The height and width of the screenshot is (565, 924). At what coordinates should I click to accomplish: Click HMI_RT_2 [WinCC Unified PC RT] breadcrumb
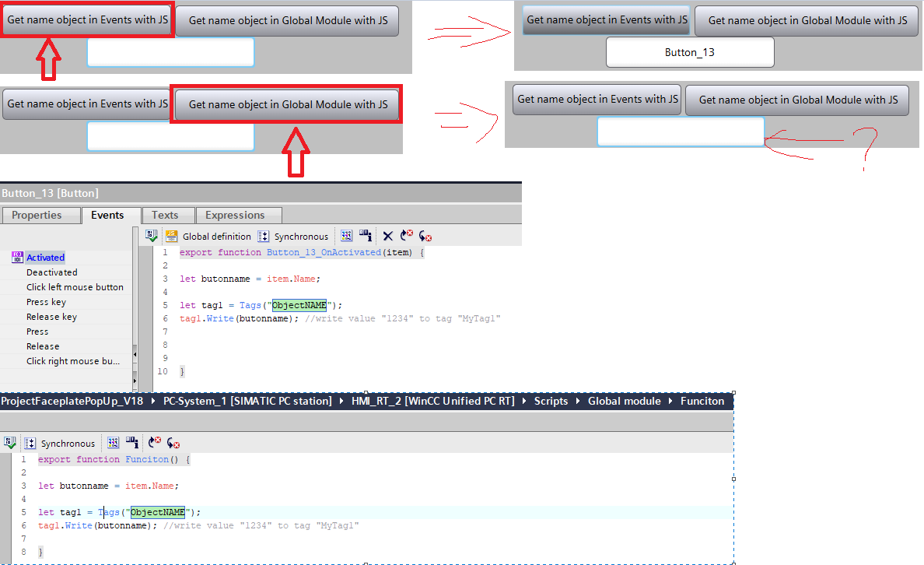[x=433, y=401]
